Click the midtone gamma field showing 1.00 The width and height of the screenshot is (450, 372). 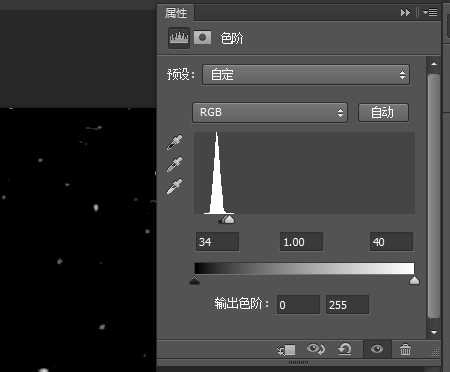[301, 242]
